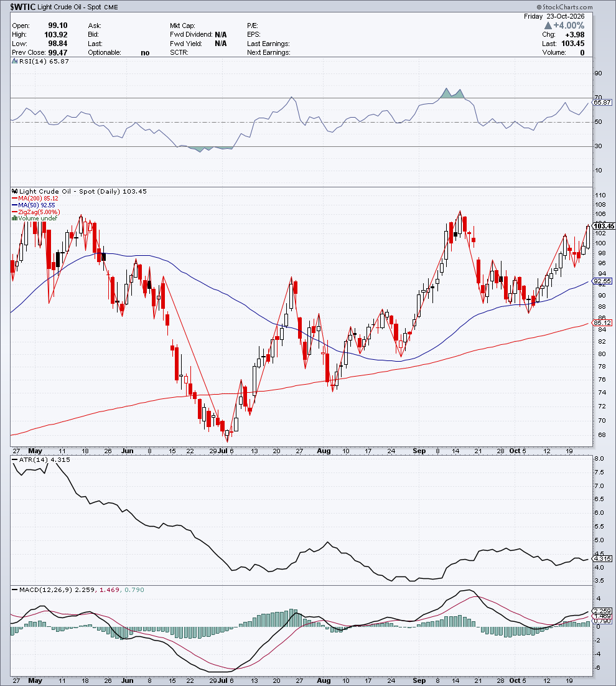Click the 8.0 ATR axis label
Viewport: 616px width, 686px height.
point(599,459)
